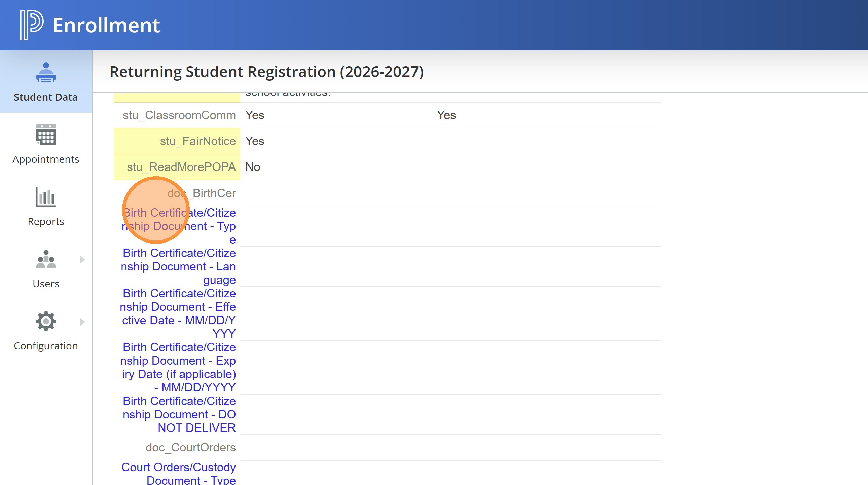Click the stu_ReadMorePOPA highlighted field label

point(181,167)
